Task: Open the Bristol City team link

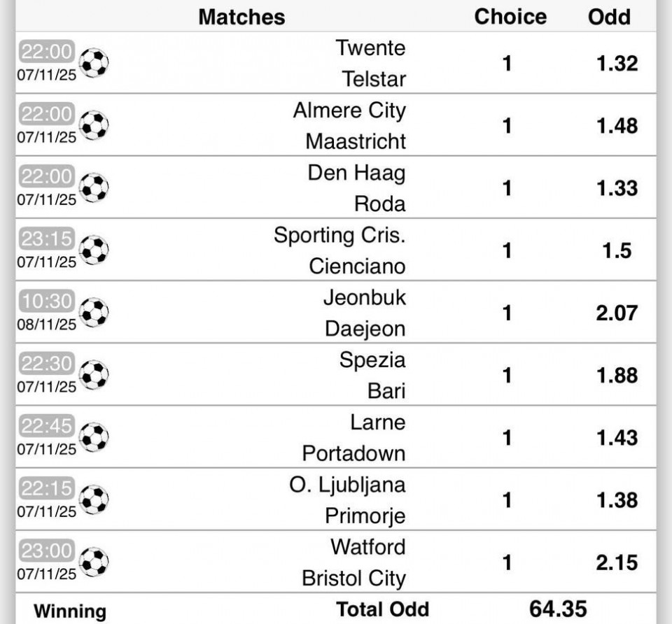Action: (x=353, y=579)
